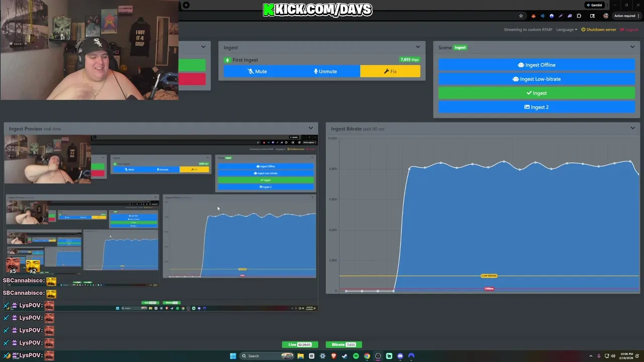Screen dimensions: 644x362
Task: Collapse the leftmost partially hidden panel chevron
Action: coord(203,47)
